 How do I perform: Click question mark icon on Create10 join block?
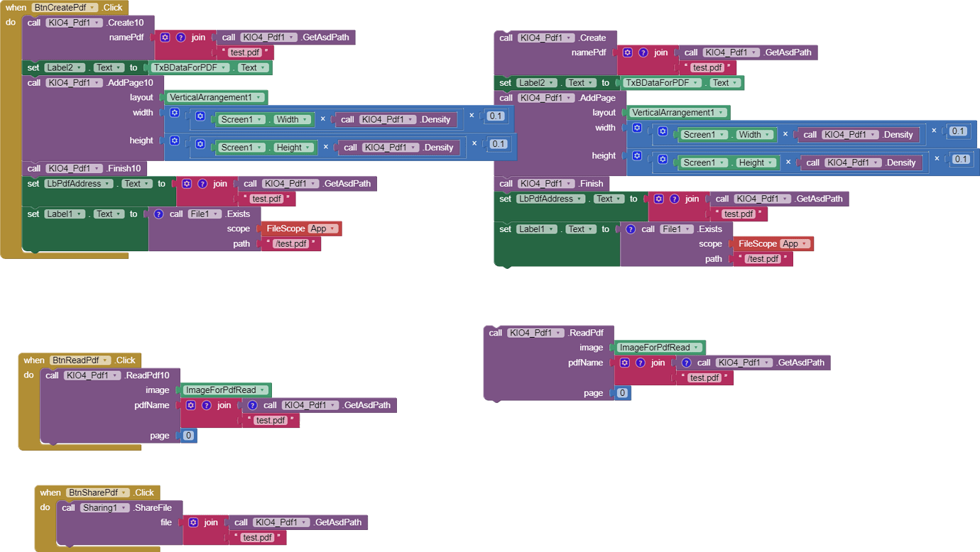coord(180,38)
